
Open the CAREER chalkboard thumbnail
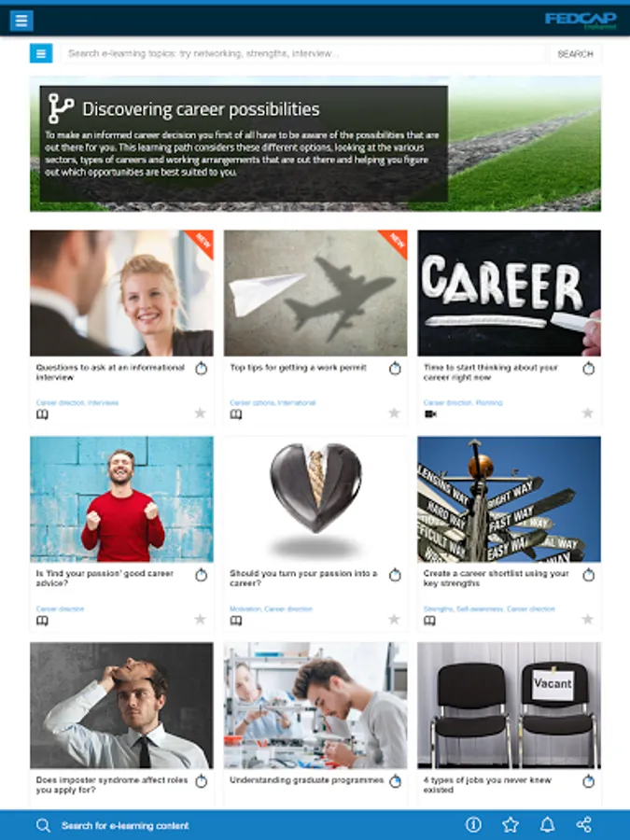[x=509, y=293]
